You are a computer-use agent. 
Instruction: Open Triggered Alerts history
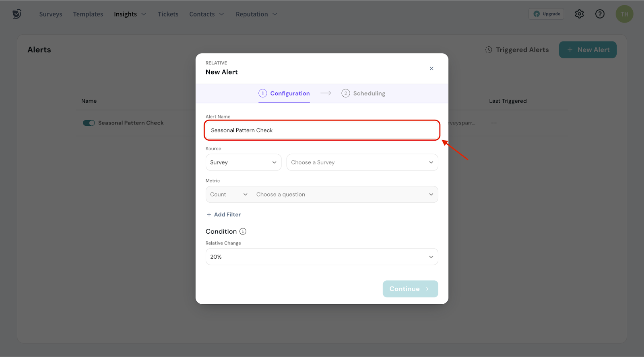(517, 50)
